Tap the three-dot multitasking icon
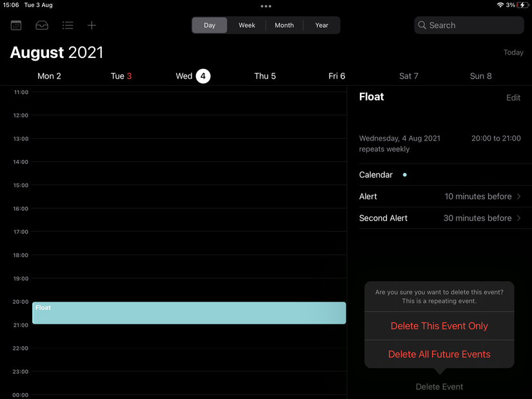 pyautogui.click(x=266, y=6)
